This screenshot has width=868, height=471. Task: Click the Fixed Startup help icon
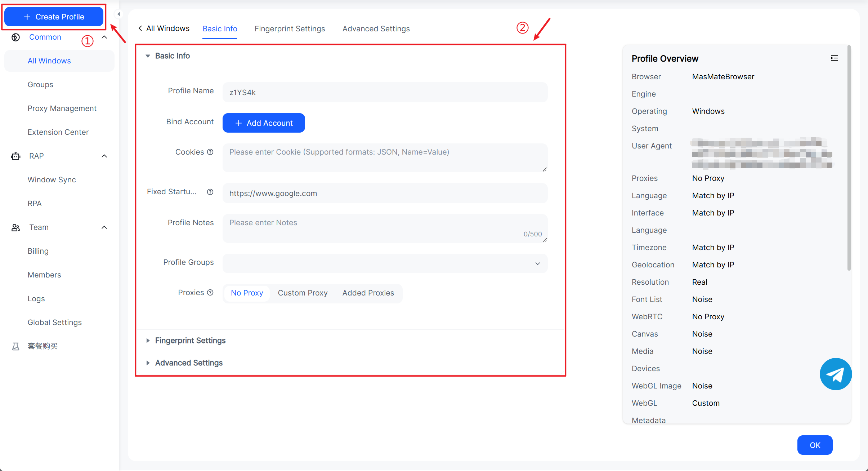[x=210, y=192]
